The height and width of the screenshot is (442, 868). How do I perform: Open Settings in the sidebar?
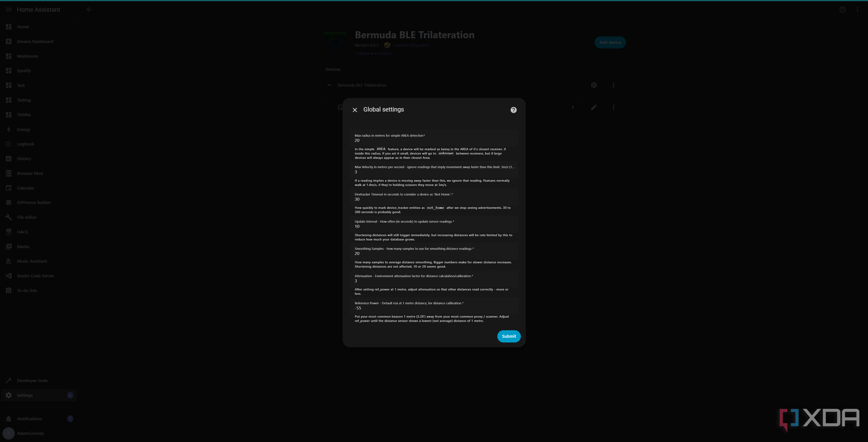point(39,395)
